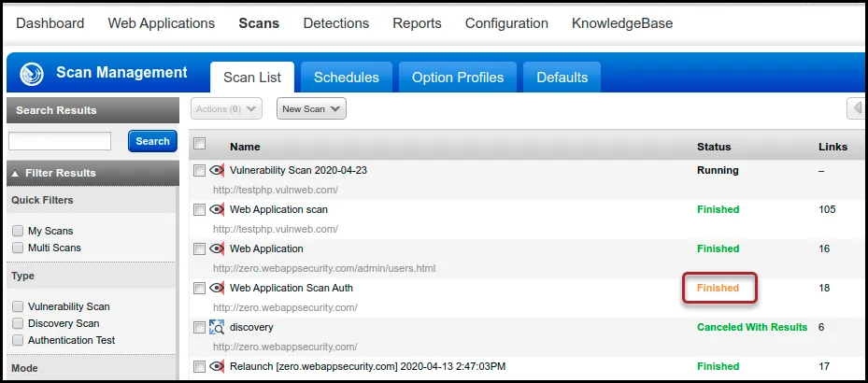
Task: Open the Web Applications menu
Action: (x=161, y=23)
